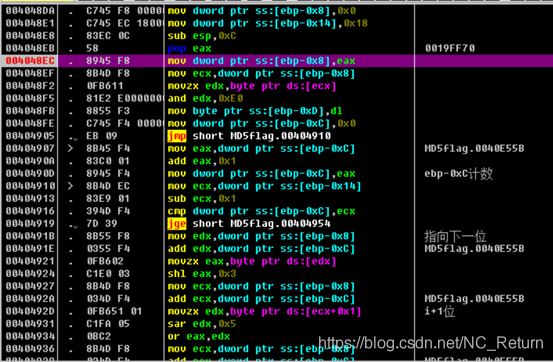
Task: Select shl eax,0x3 instruction
Action: [x=202, y=274]
